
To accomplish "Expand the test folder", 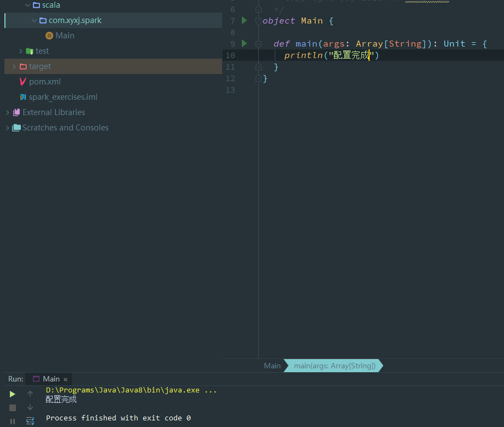I will pos(21,51).
